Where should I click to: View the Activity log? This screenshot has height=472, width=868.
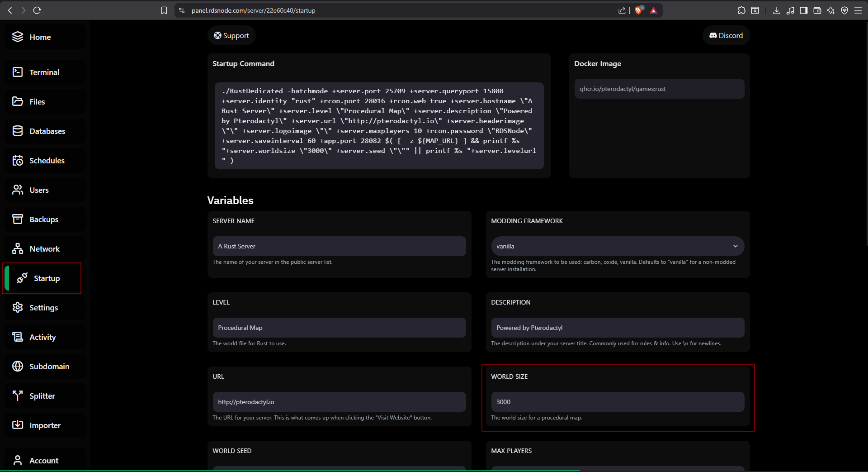44,337
